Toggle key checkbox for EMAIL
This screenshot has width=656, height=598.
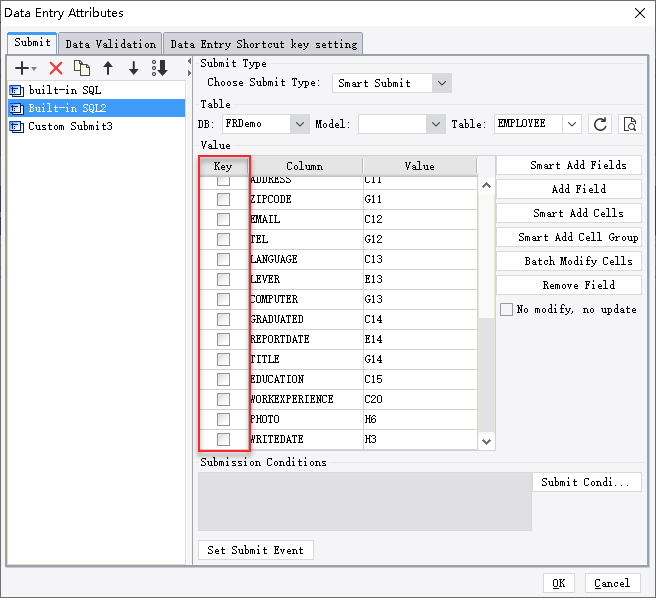223,219
